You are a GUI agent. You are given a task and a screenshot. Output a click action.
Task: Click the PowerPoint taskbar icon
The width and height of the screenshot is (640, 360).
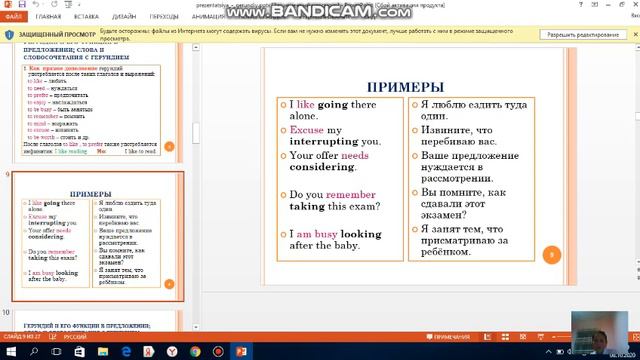[x=241, y=351]
